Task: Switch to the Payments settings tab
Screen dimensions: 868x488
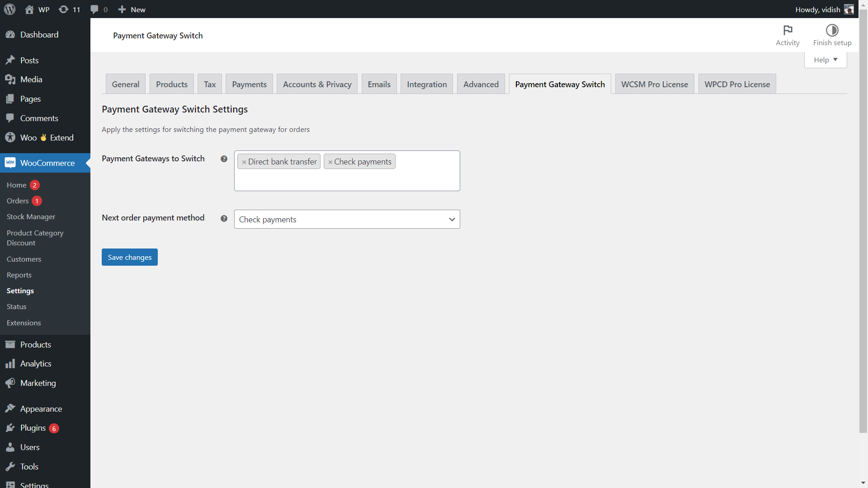Action: coord(249,84)
